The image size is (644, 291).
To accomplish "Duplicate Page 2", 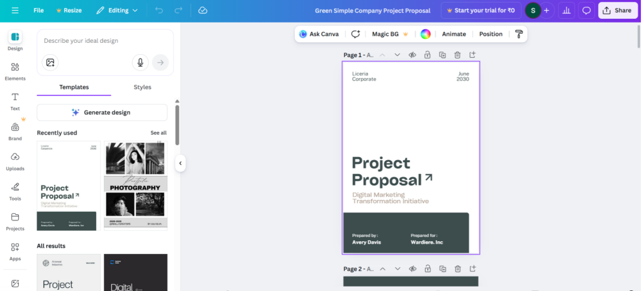I will 442,269.
